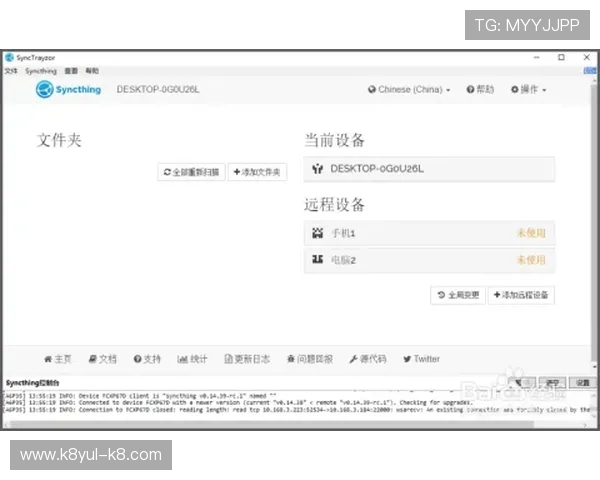
Task: Click the Syncthing logo
Action: 68,90
